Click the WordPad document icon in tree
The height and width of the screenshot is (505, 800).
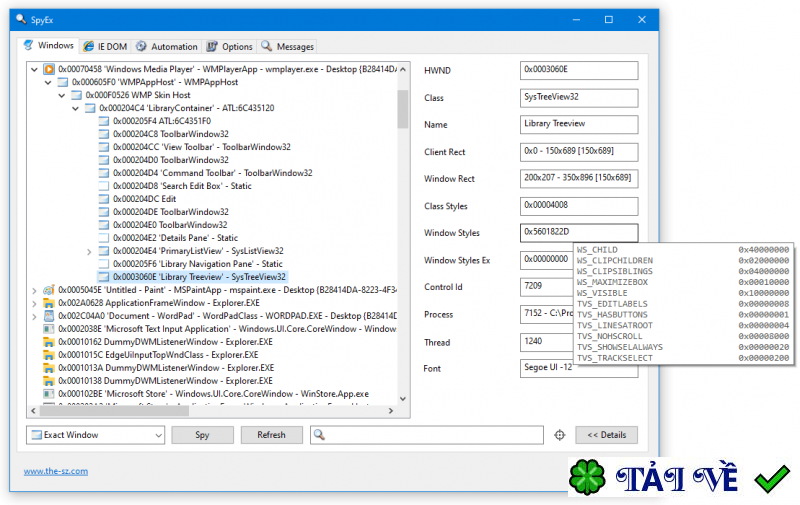[49, 316]
